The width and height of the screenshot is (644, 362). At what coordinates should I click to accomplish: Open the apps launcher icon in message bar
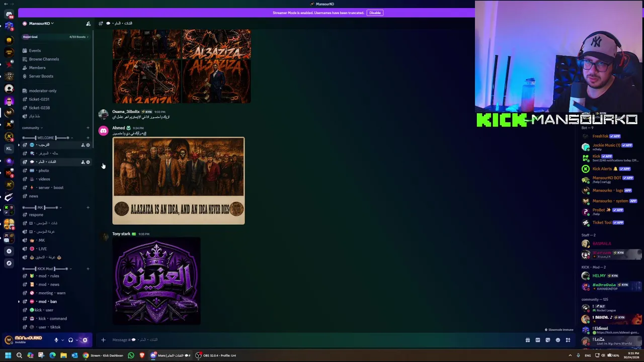coord(568,340)
